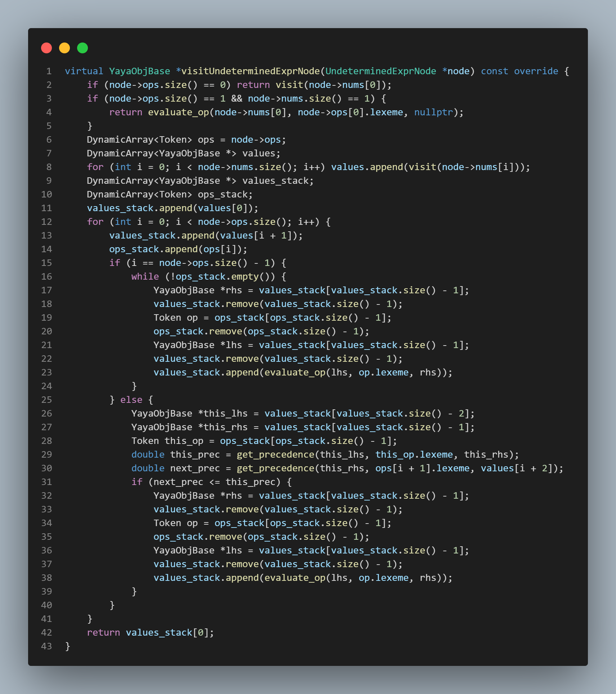Screen dimensions: 616x694
Task: Click the yellow minimize dot
Action: pos(64,48)
